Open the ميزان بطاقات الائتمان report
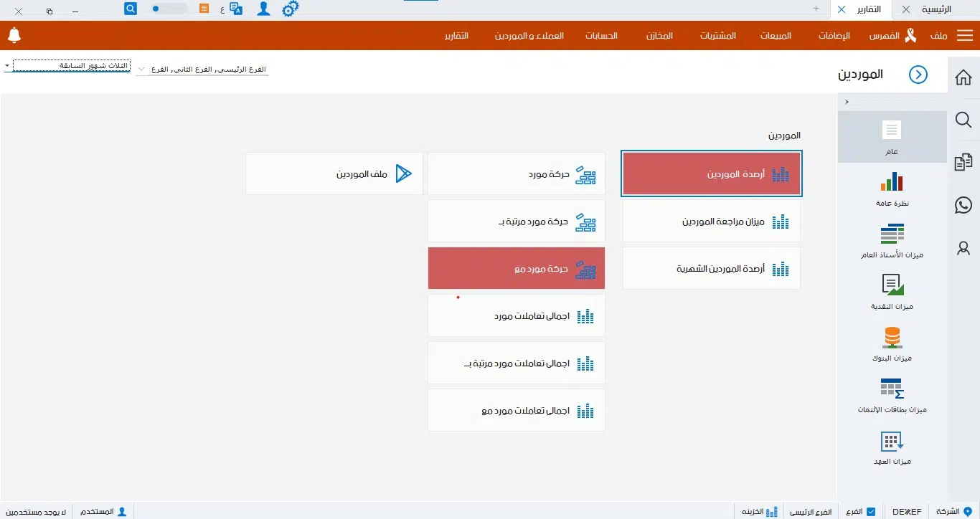This screenshot has width=980, height=519. pos(892,395)
